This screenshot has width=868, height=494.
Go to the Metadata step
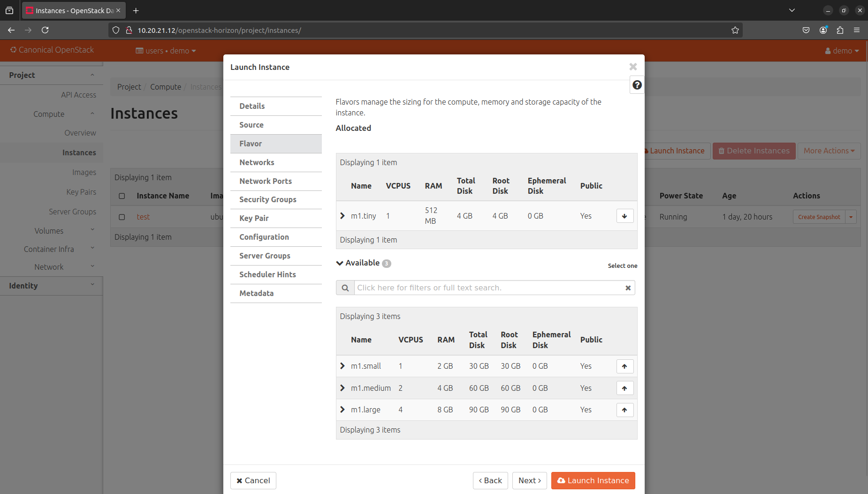coord(276,293)
